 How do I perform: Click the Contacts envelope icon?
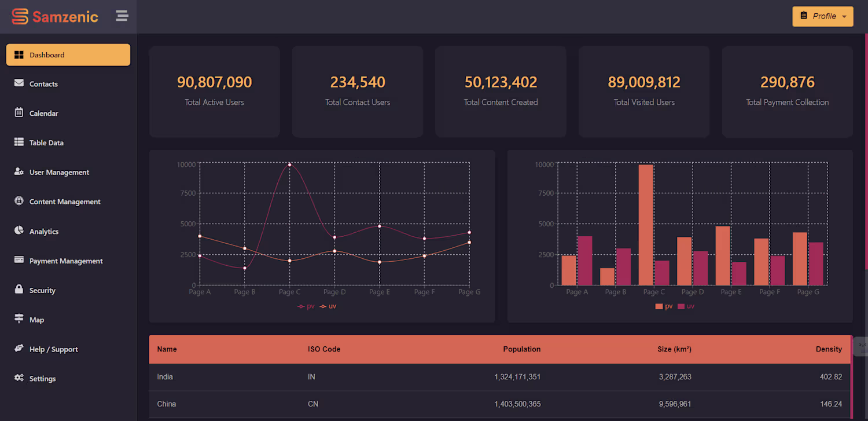(x=19, y=83)
